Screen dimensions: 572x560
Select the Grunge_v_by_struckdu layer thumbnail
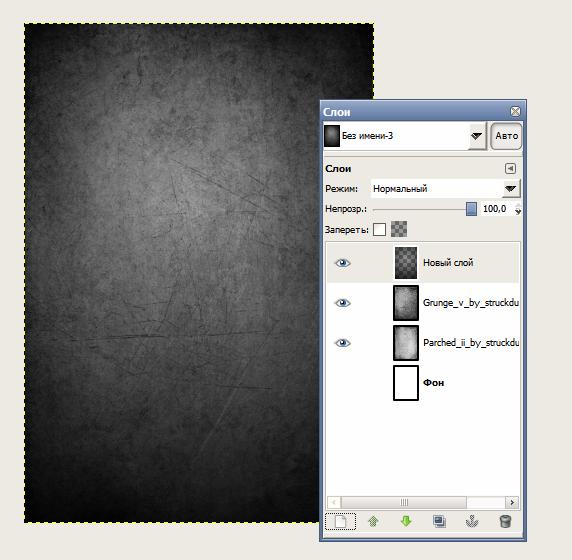(x=406, y=303)
